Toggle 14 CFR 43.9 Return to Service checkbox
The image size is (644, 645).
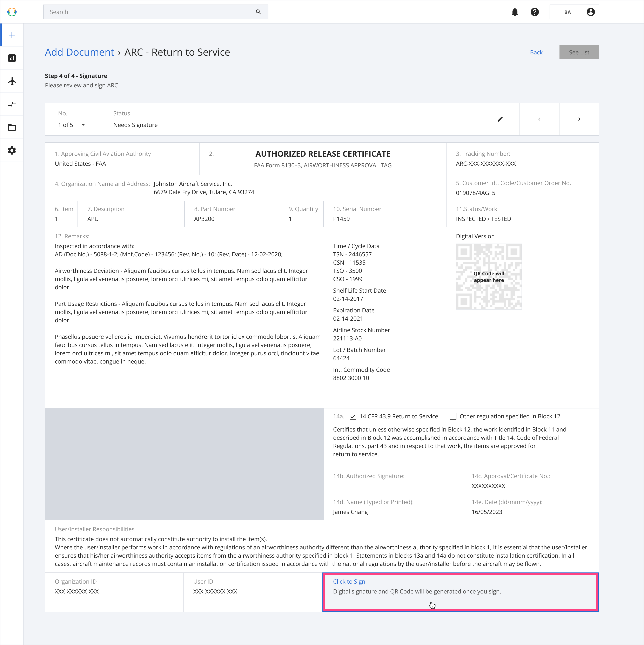353,416
